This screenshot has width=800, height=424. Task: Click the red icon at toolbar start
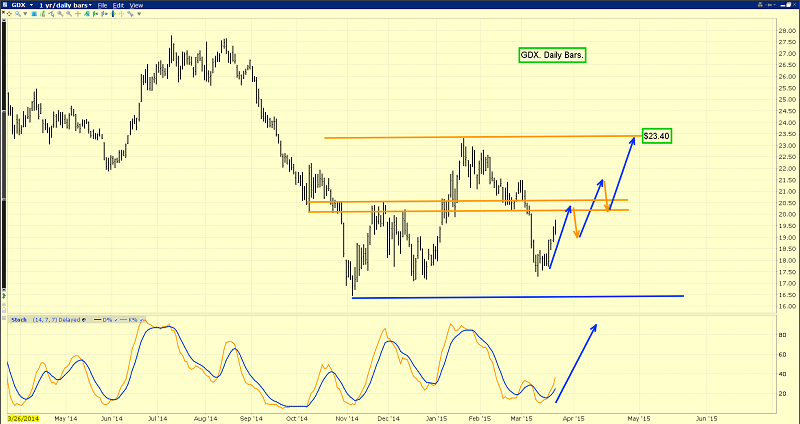(x=8, y=13)
